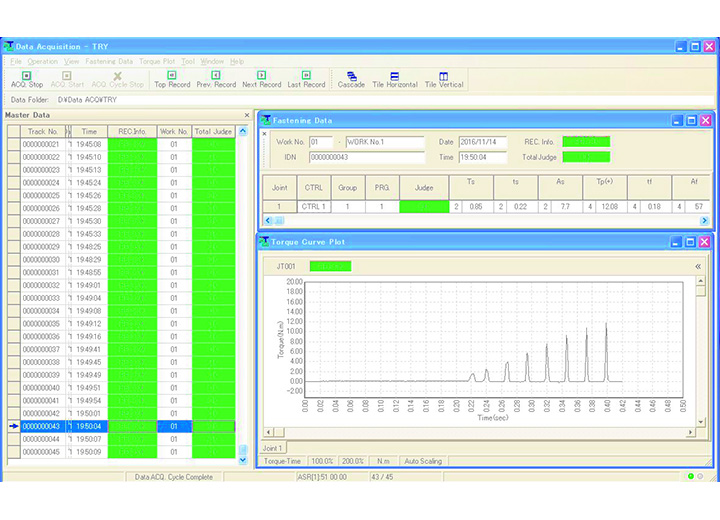Screen dimensions: 720x520
Task: Select track number 0000000044 row
Action: [x=42, y=439]
